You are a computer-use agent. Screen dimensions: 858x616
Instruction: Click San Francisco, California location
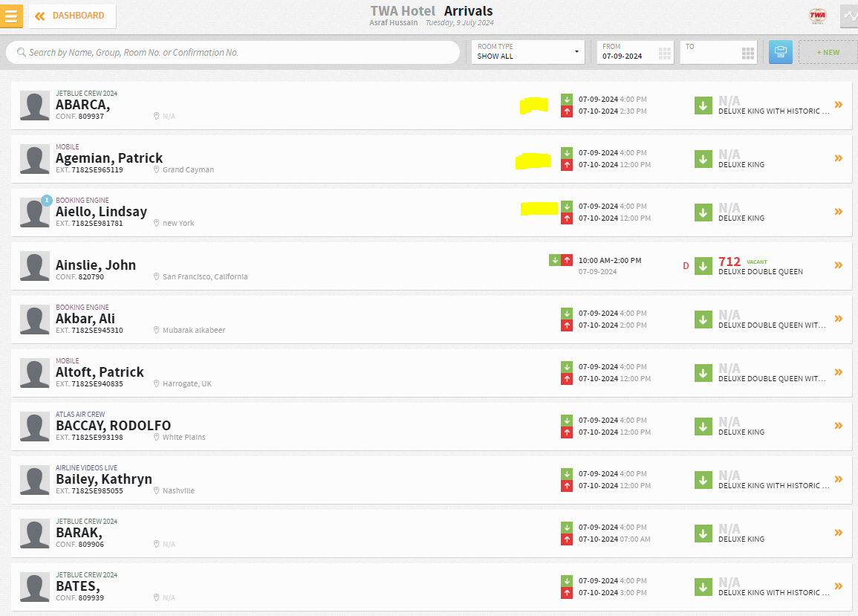pyautogui.click(x=205, y=277)
